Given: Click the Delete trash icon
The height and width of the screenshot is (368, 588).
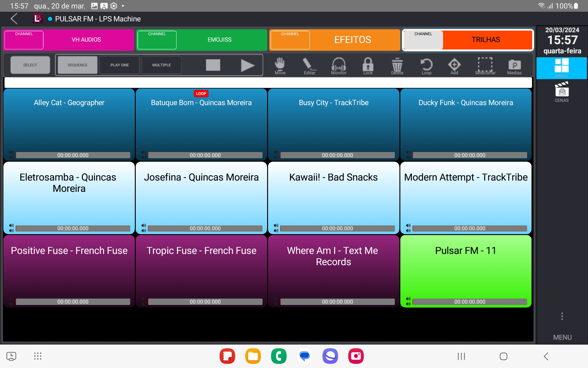Looking at the screenshot, I should 397,66.
